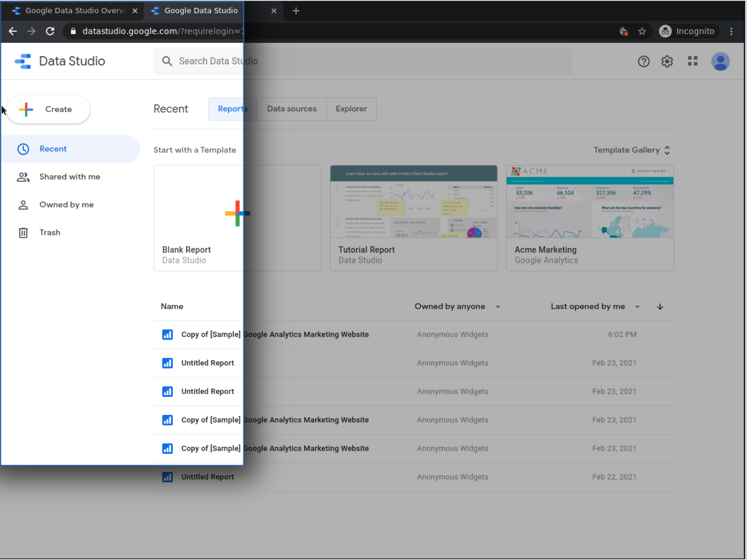Switch to the Data sources tab
Viewport: 747px width, 560px height.
pos(292,109)
